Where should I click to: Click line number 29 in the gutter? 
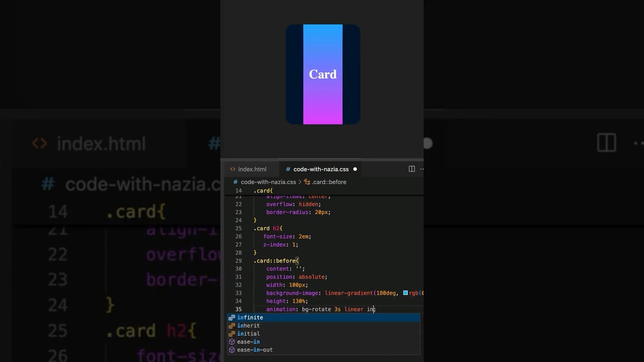238,261
